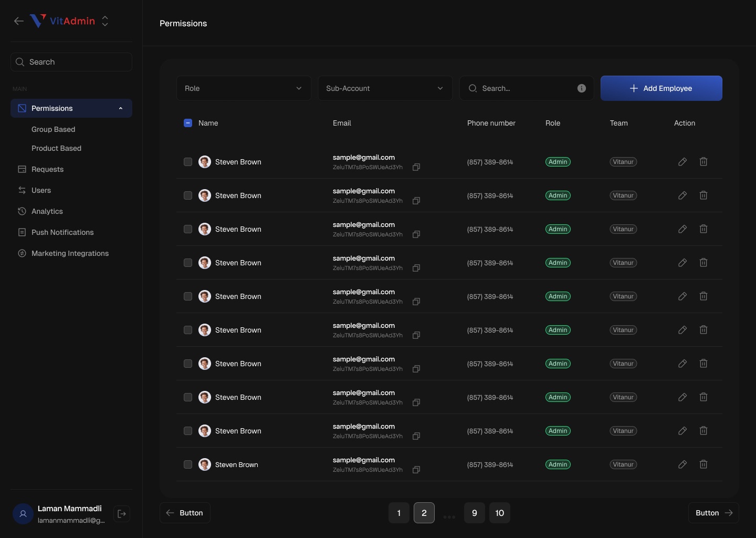Edit the employee in the sixth row

tap(682, 330)
